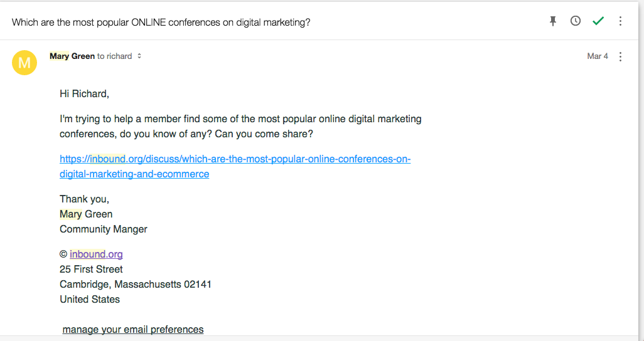Click the email subject title
Viewport: 644px width, 341px height.
(161, 23)
